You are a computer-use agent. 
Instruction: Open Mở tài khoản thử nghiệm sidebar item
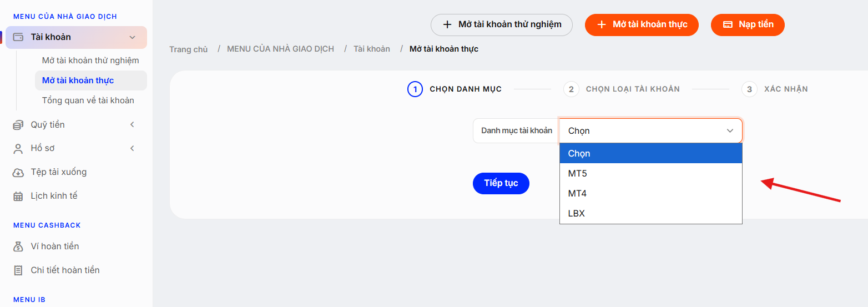tap(90, 61)
